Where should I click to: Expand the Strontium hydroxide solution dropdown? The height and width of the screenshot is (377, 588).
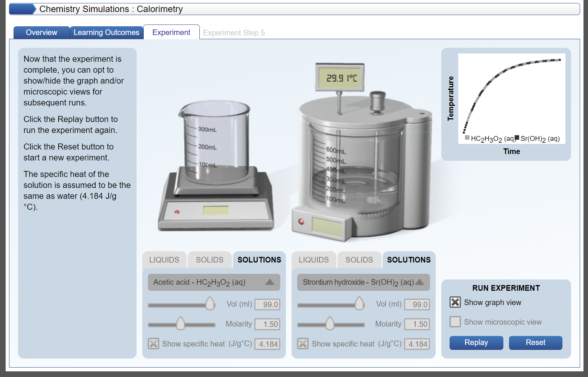click(x=363, y=282)
